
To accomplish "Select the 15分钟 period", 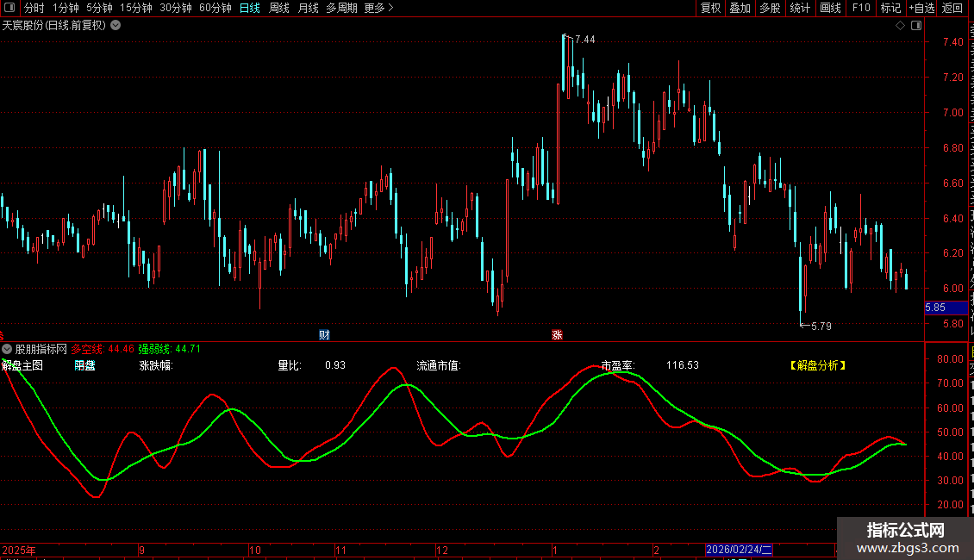I will (136, 8).
